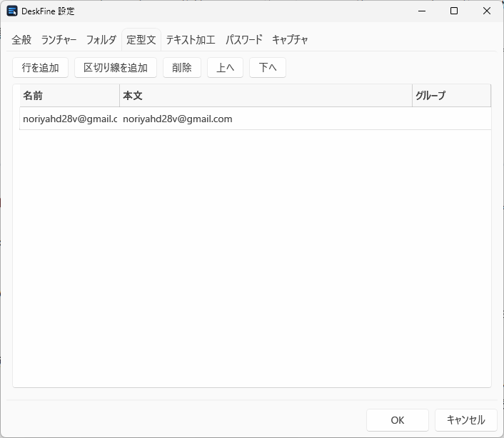Open the フォルダ tab
The width and height of the screenshot is (504, 438).
click(x=101, y=40)
